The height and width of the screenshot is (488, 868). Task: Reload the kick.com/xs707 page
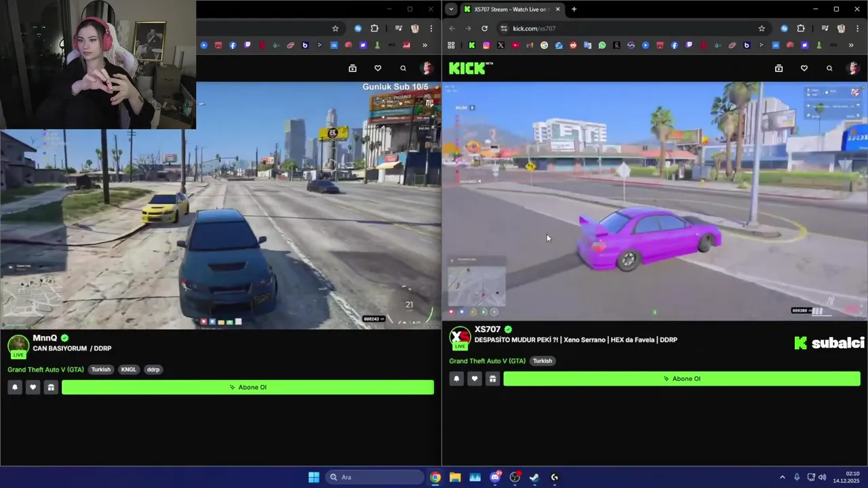coord(484,28)
